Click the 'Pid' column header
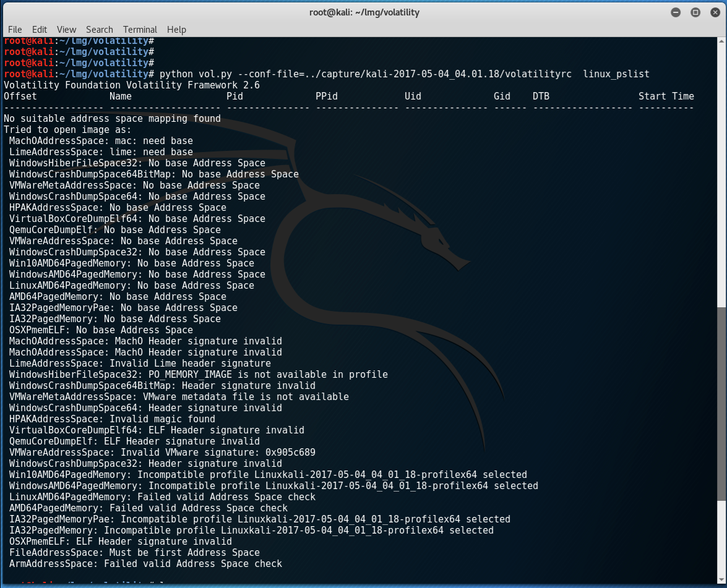This screenshot has height=588, width=727. [x=234, y=96]
